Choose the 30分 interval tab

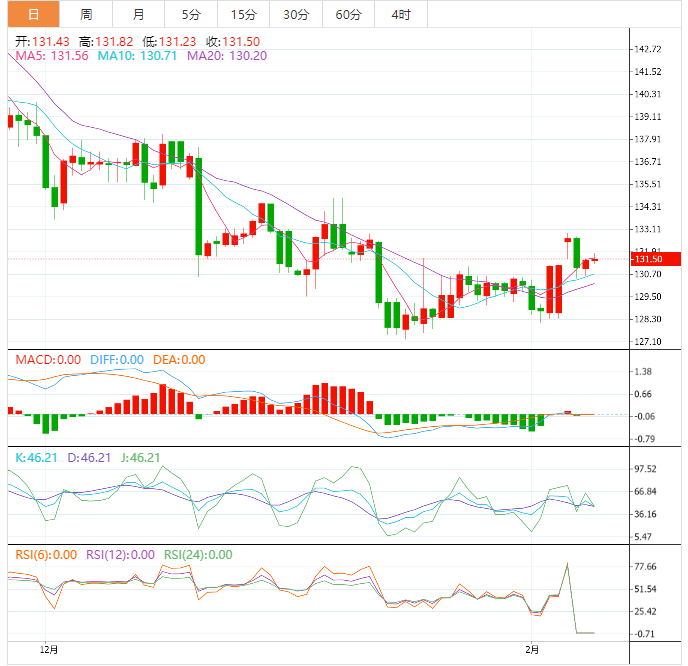295,14
